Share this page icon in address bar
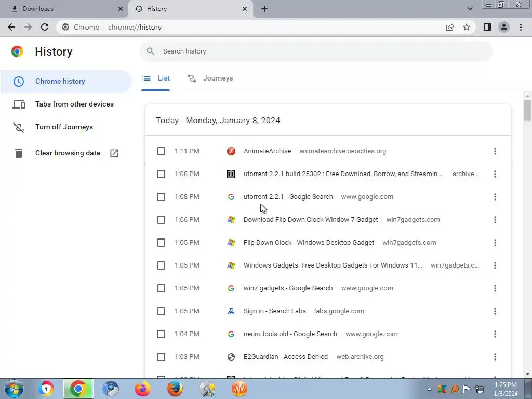 450,27
